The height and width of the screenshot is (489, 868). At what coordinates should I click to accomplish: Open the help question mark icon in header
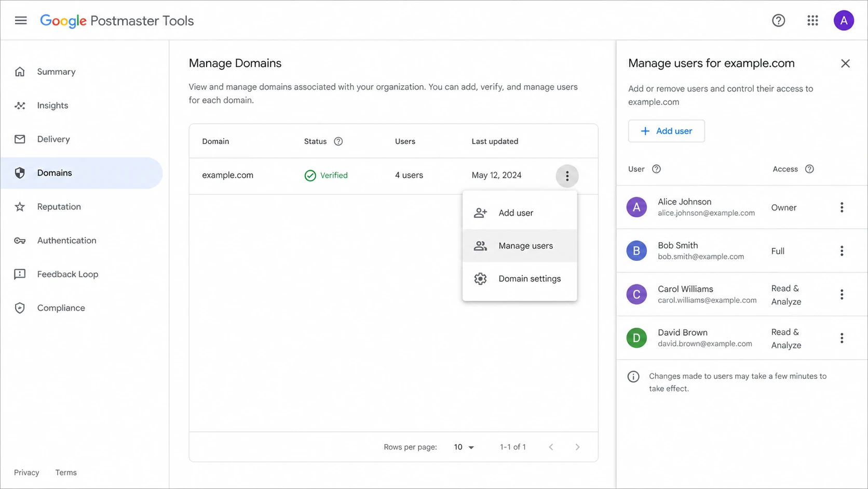click(778, 21)
